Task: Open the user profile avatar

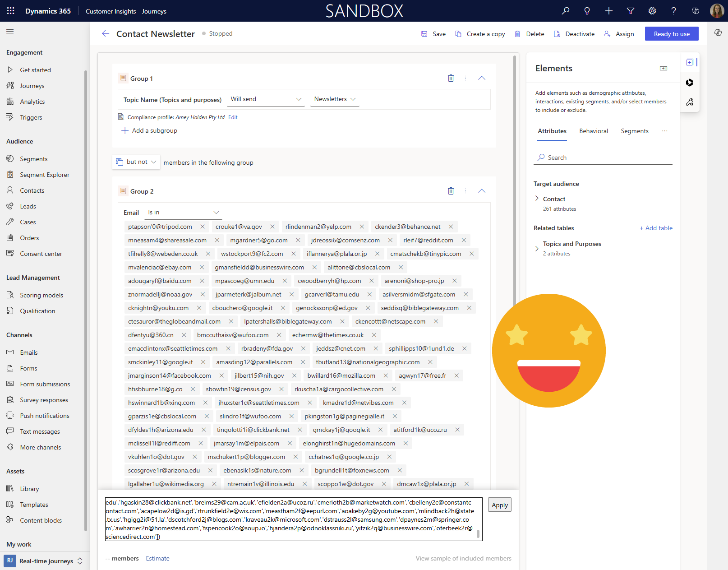Action: [717, 11]
